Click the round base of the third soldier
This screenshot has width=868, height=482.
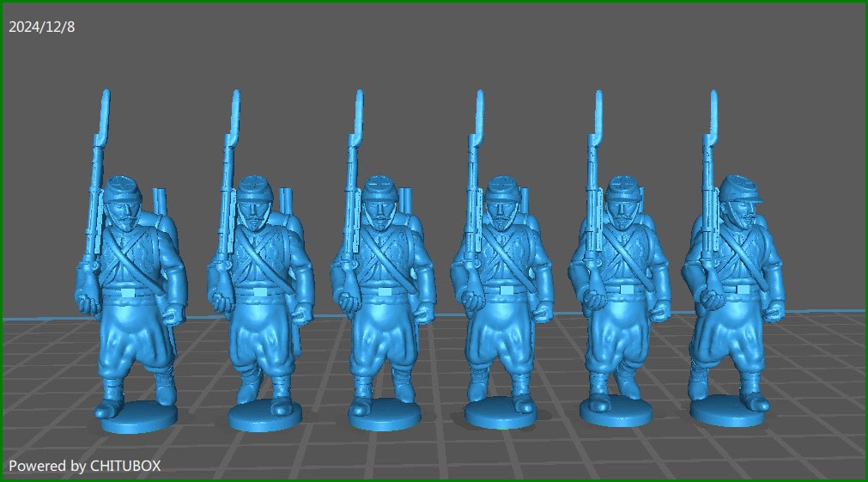click(x=385, y=417)
